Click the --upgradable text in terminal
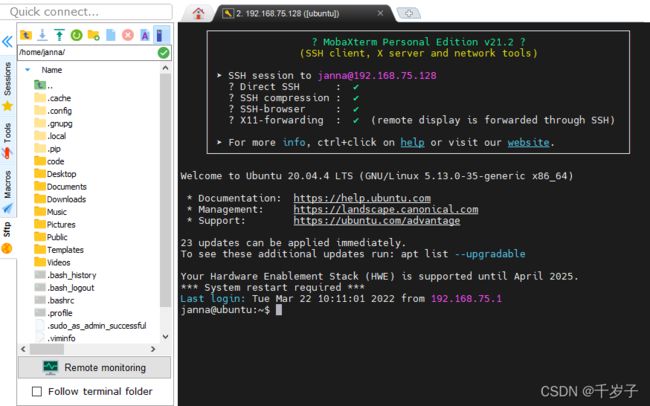The width and height of the screenshot is (650, 406). click(x=490, y=254)
